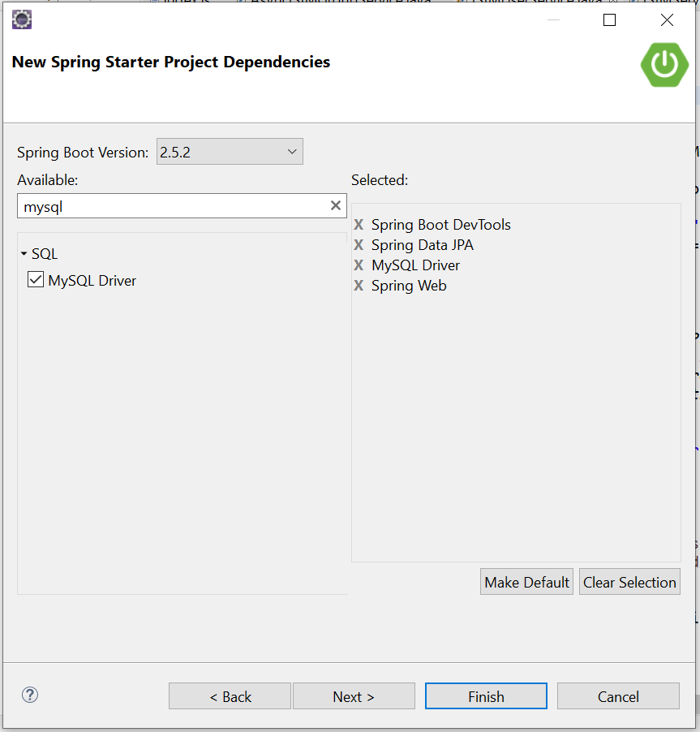Click Make Default button
The image size is (700, 732).
(x=526, y=582)
